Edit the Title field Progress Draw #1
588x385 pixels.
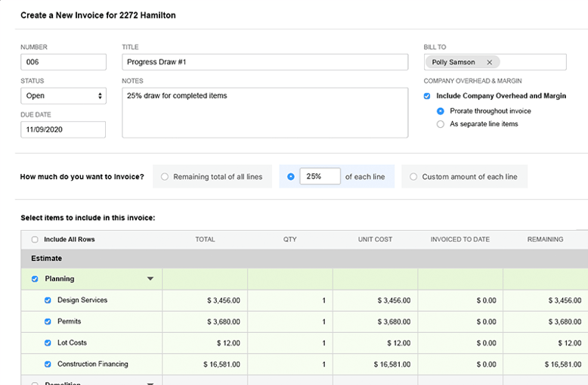265,62
